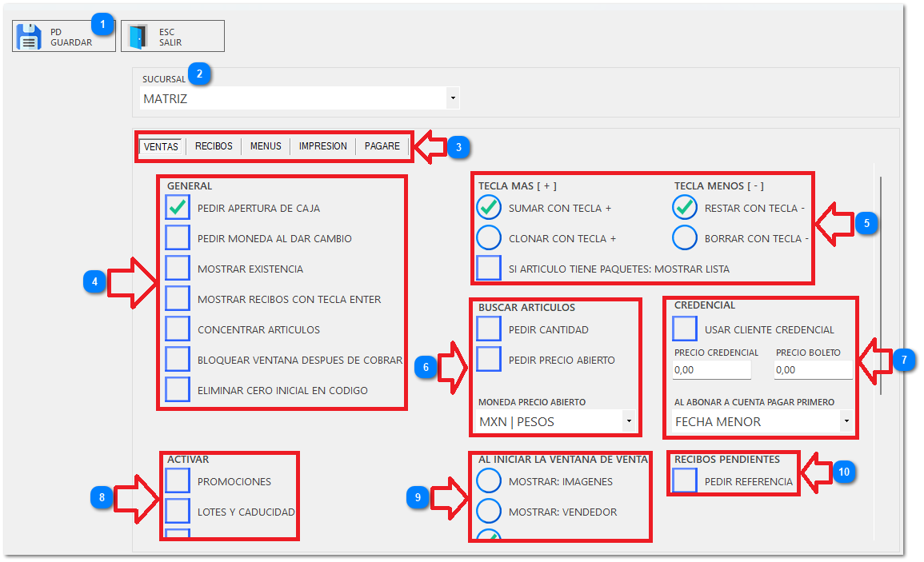Viewport: 924px width, 562px height.
Task: Choose Mostrar: Imagenes radio option
Action: tap(489, 481)
